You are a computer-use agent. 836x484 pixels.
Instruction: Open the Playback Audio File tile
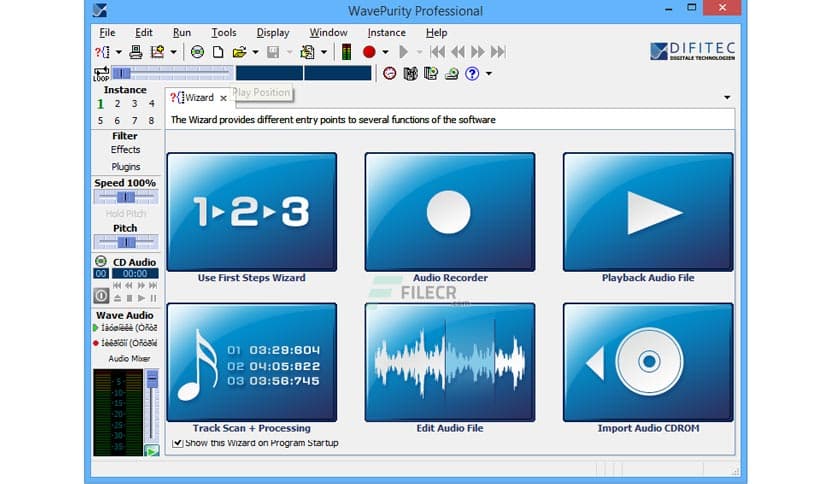click(648, 212)
